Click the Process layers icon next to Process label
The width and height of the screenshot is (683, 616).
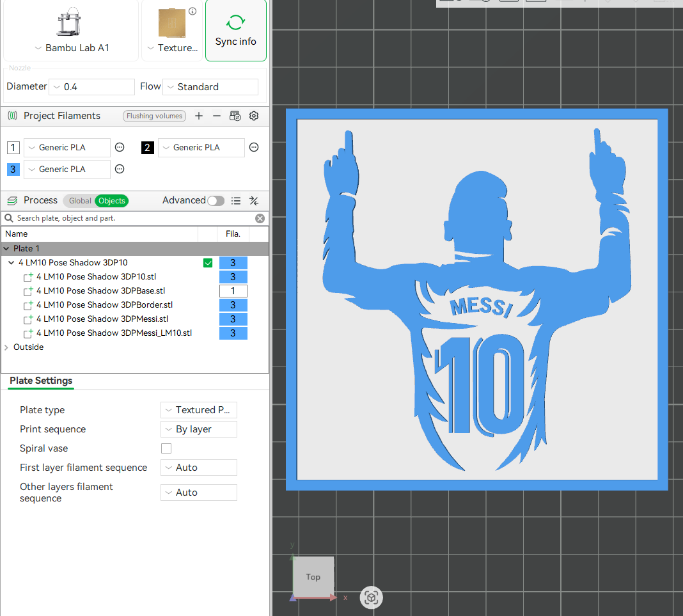point(12,200)
